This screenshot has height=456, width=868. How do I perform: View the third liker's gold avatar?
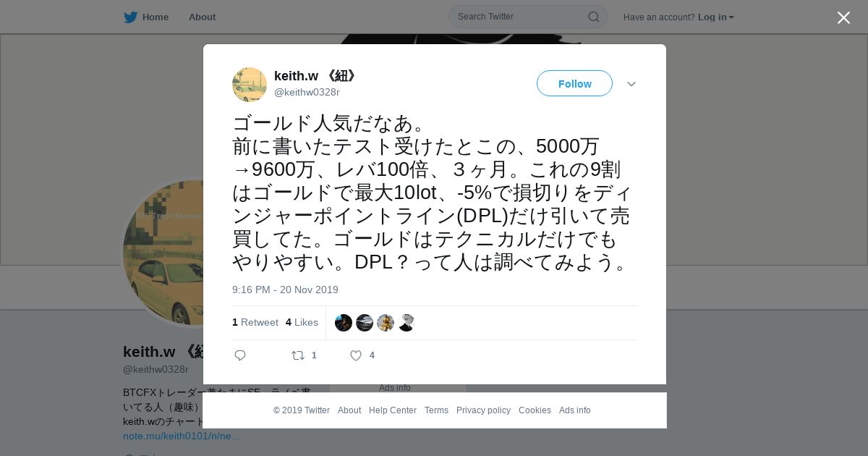click(386, 323)
